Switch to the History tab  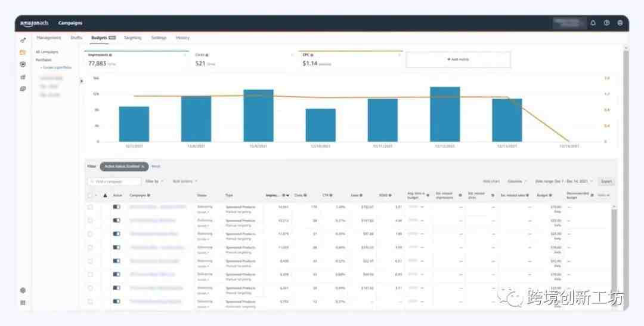[x=183, y=38]
